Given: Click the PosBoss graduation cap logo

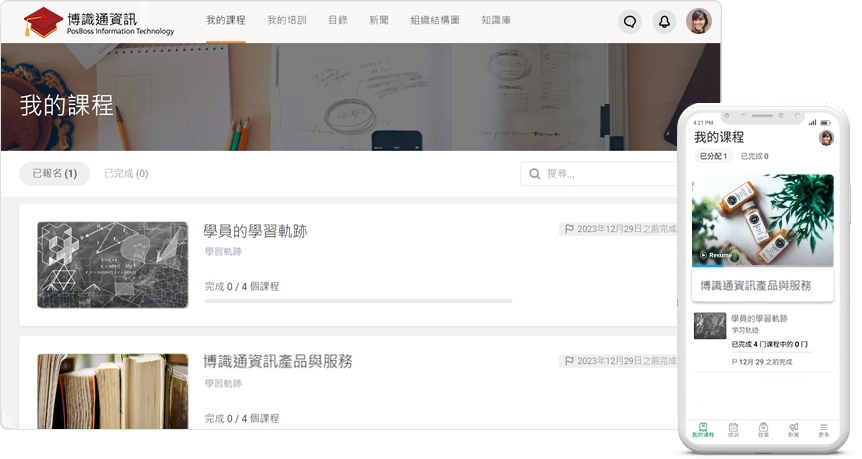Looking at the screenshot, I should [42, 21].
